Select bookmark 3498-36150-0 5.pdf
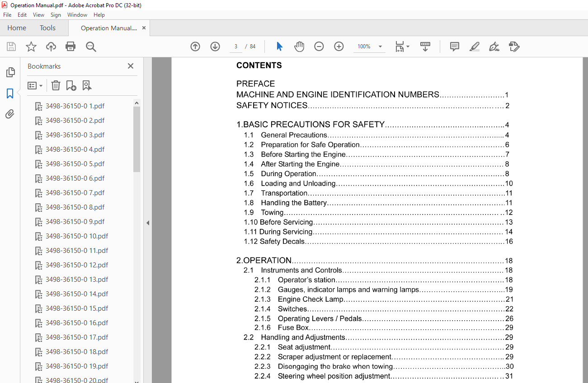Screen dimensions: 588x383 pos(75,164)
